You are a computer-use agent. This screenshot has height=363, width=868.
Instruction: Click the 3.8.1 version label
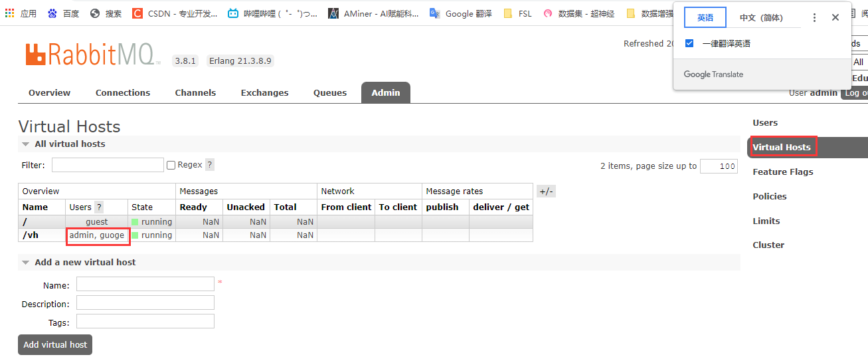185,60
